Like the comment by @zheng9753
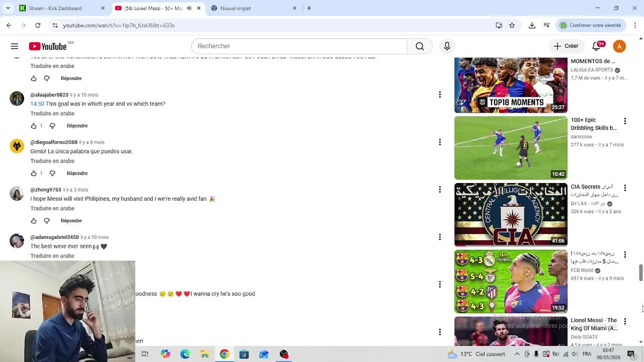Viewport: 644px width, 362px height. pyautogui.click(x=34, y=221)
